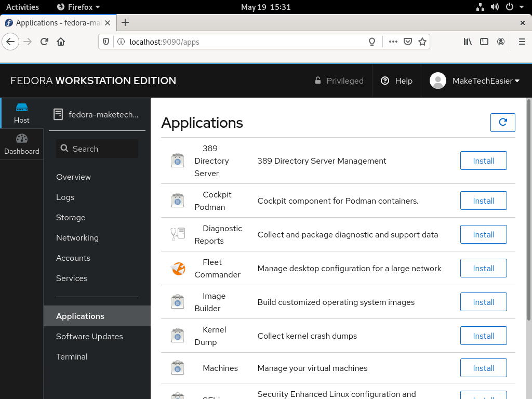Click the Fleet Commander app icon
The height and width of the screenshot is (399, 532).
pyautogui.click(x=178, y=269)
